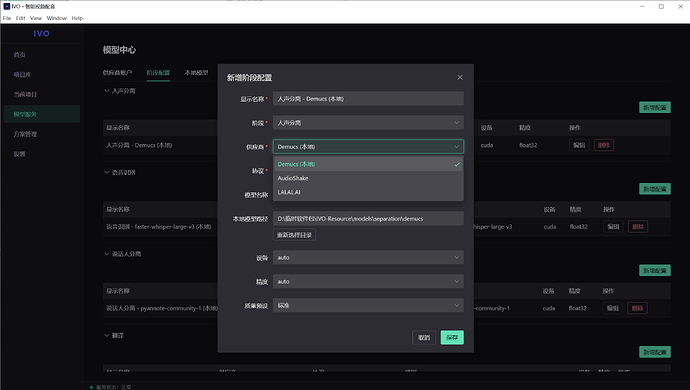Open the View menu
This screenshot has width=690, height=390.
tap(36, 18)
